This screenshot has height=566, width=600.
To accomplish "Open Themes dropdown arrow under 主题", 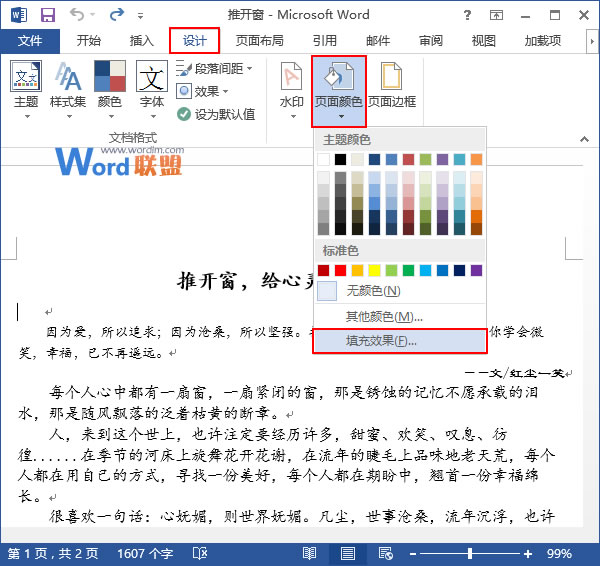I will pyautogui.click(x=27, y=116).
